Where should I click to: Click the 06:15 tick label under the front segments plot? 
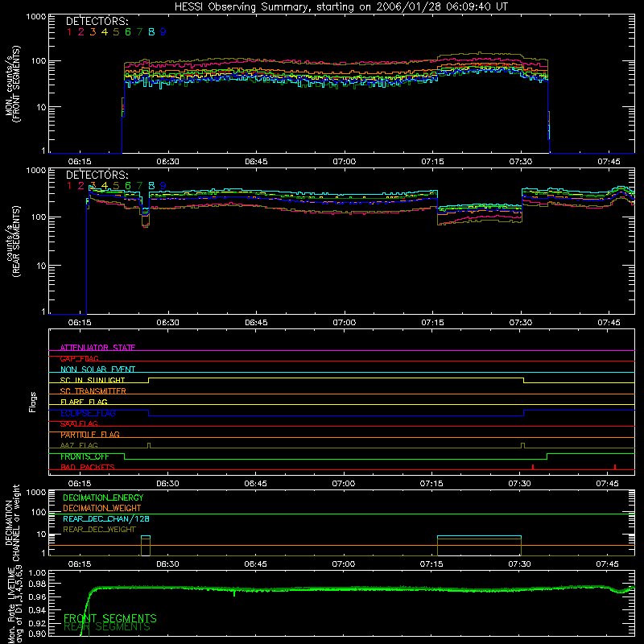pos(79,162)
